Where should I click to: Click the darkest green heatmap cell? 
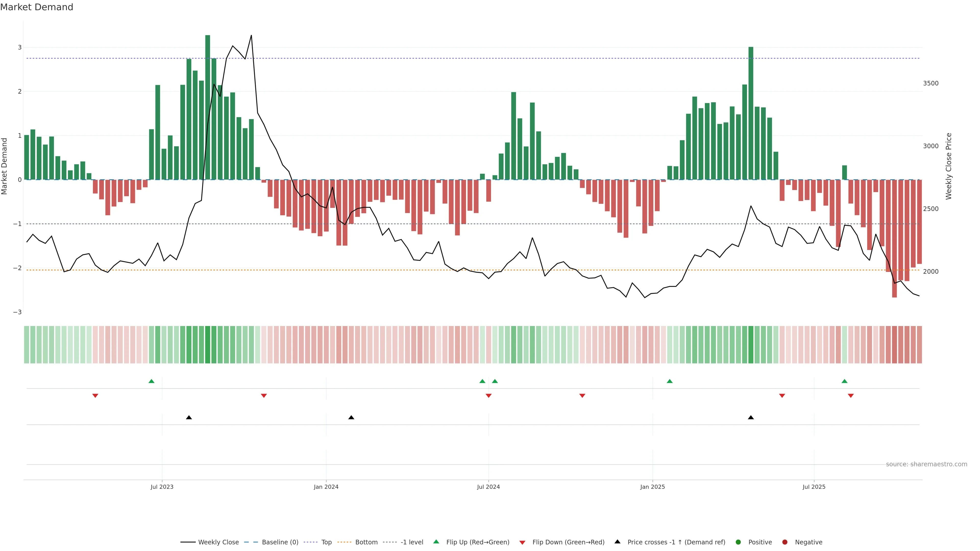click(x=207, y=345)
